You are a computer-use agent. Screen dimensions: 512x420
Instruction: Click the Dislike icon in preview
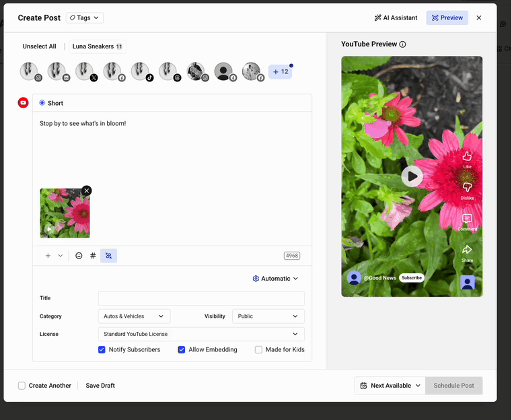coord(468,187)
